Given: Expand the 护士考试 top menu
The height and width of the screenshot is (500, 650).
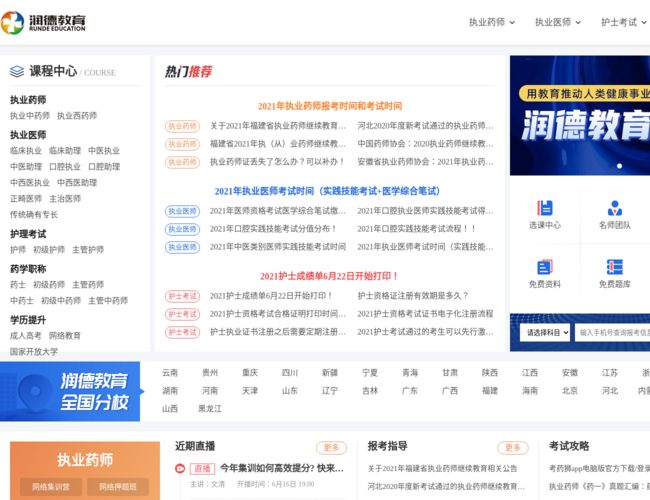Looking at the screenshot, I should point(624,22).
